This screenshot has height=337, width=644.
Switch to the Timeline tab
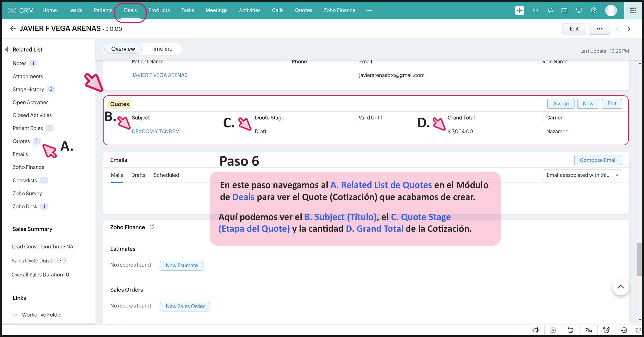(161, 49)
